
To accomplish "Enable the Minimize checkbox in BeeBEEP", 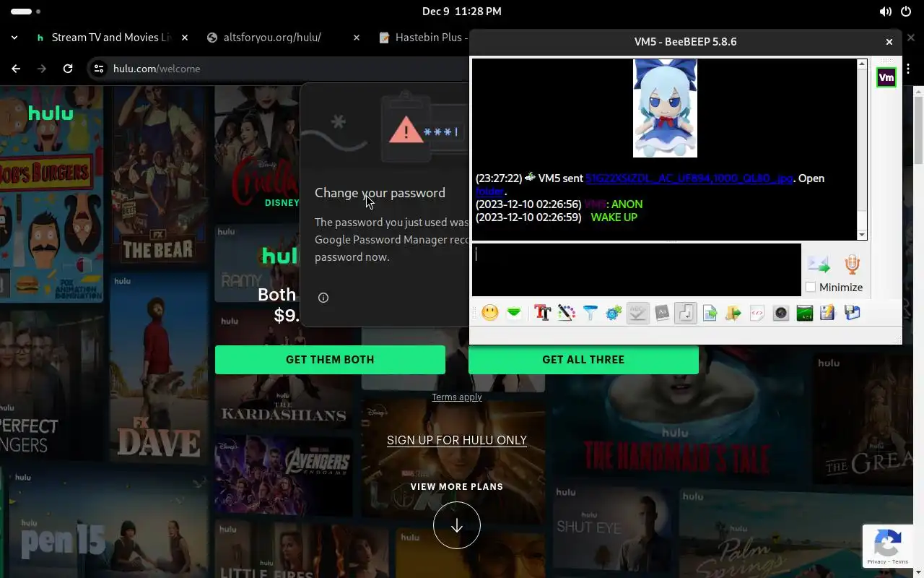I will [x=811, y=287].
